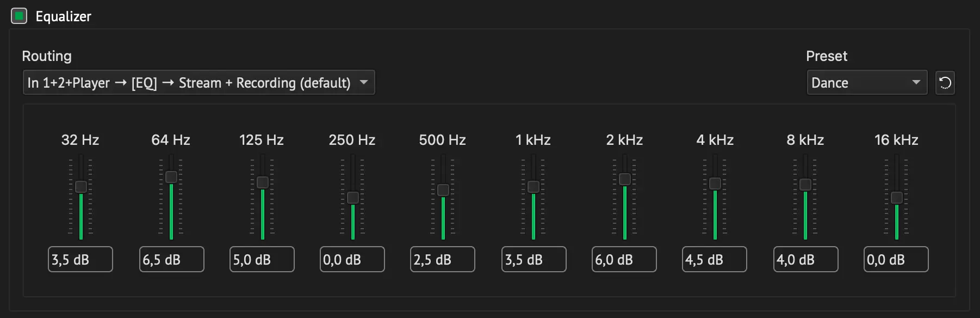Click the 16 kHz 0,0 dB value field
The image size is (980, 318).
(x=896, y=259)
